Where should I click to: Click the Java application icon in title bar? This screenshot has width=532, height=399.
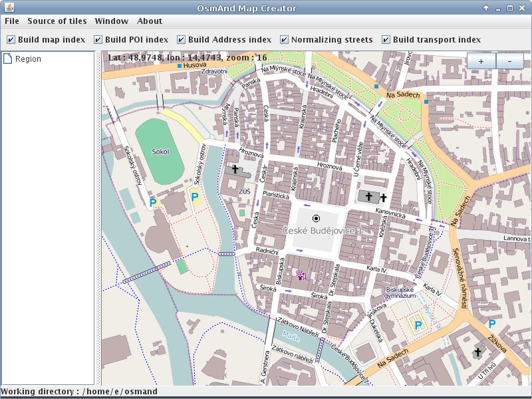[x=9, y=7]
